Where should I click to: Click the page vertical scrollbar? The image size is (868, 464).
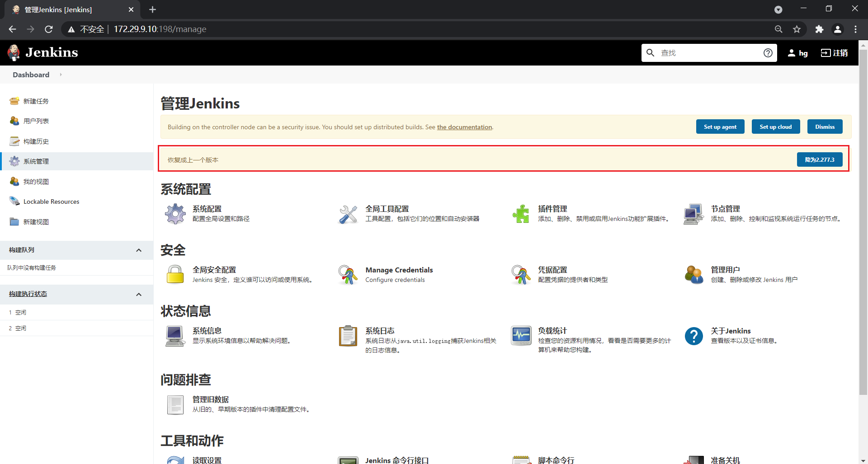[863, 221]
